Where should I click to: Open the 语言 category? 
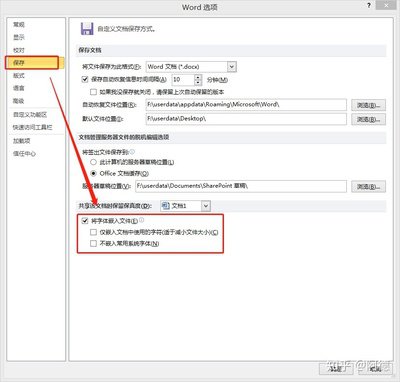[19, 88]
